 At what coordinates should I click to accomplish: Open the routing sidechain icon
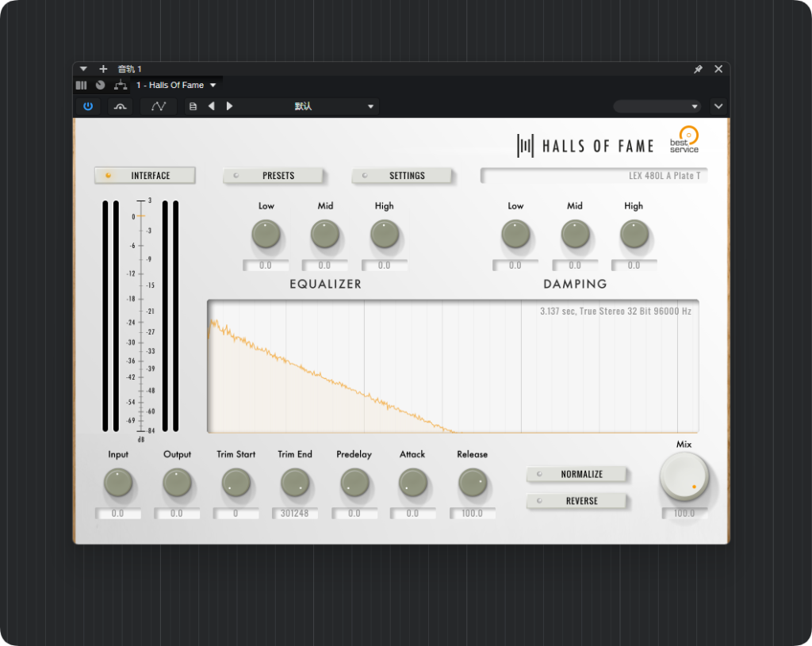[x=121, y=85]
